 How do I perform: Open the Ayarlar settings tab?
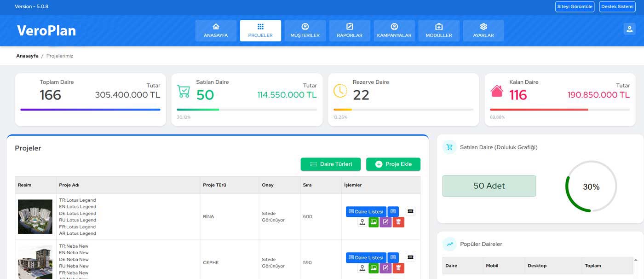(x=483, y=31)
